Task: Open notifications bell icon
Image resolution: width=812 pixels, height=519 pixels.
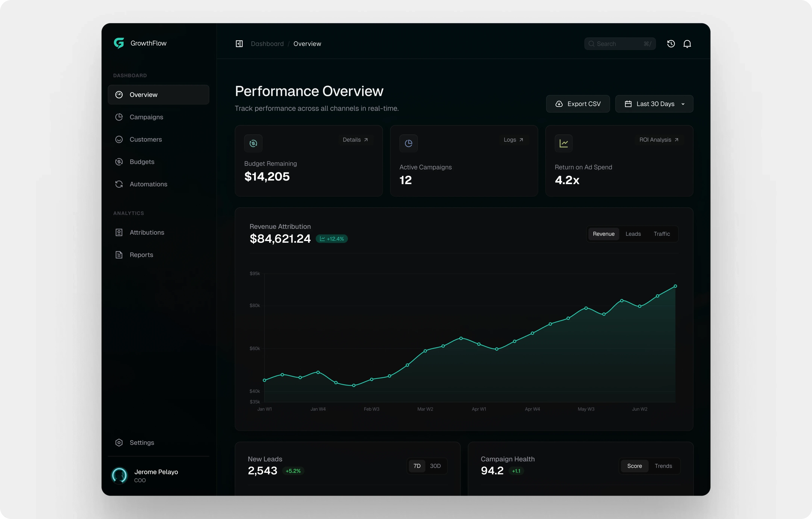Action: click(x=687, y=44)
